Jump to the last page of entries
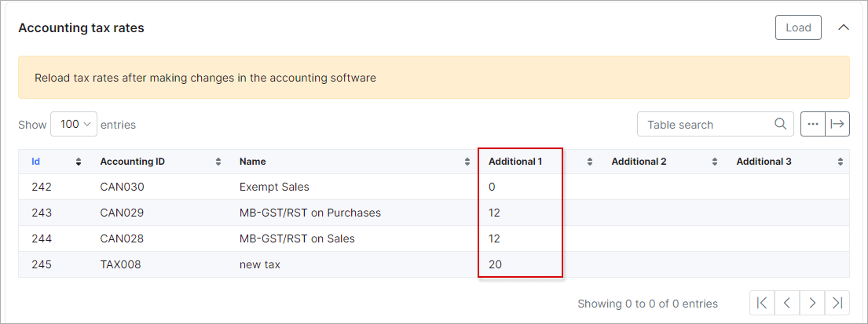This screenshot has height=324, width=868. (837, 303)
